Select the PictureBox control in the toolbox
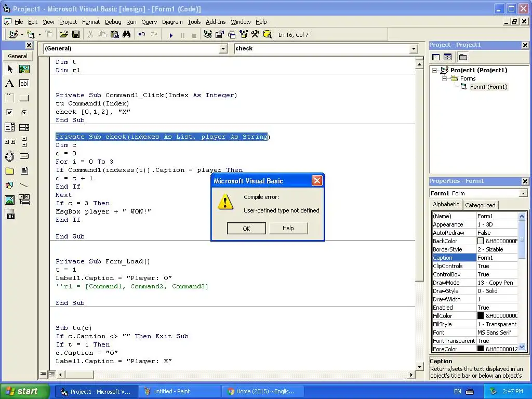532x399 pixels. (24, 69)
